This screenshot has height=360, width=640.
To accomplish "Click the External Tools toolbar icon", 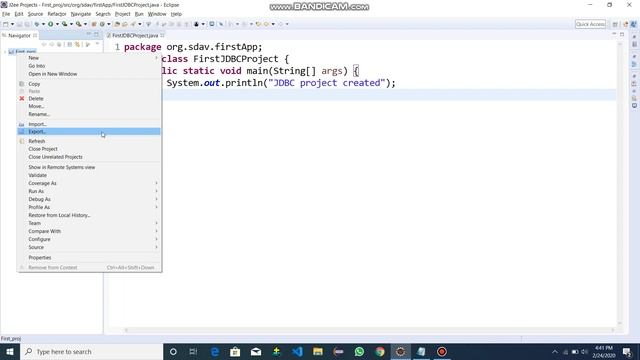I will (78, 24).
